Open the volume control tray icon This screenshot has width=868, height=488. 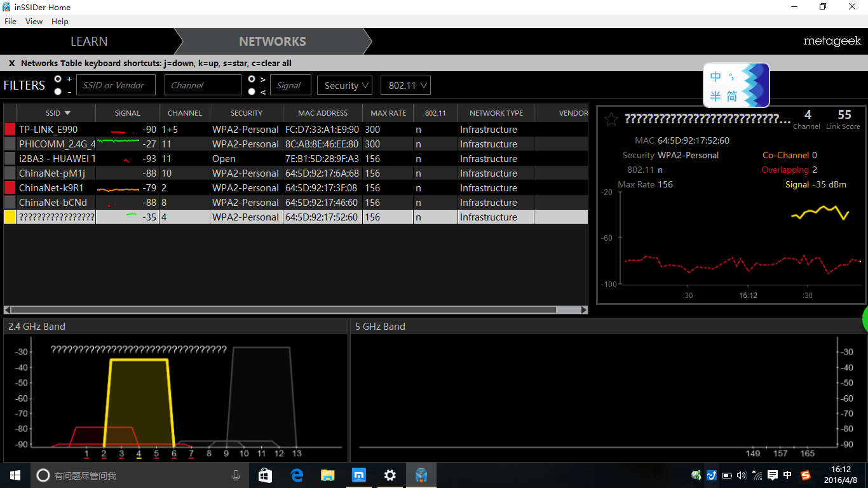click(742, 475)
